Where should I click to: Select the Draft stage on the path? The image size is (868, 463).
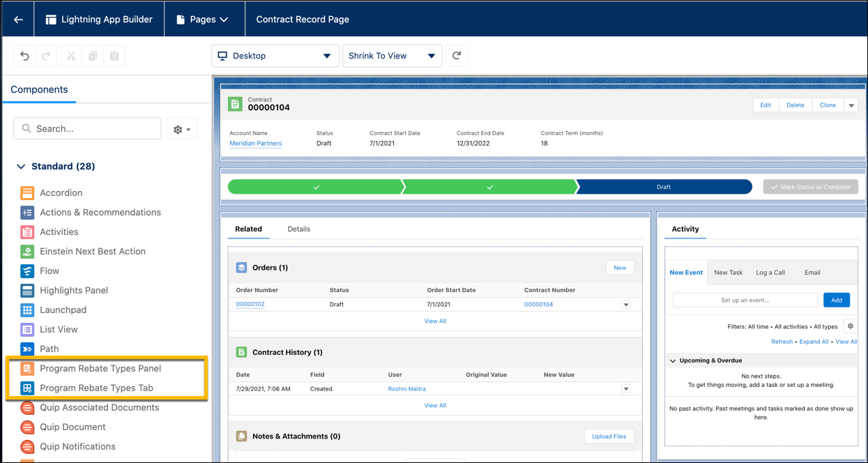tap(663, 187)
